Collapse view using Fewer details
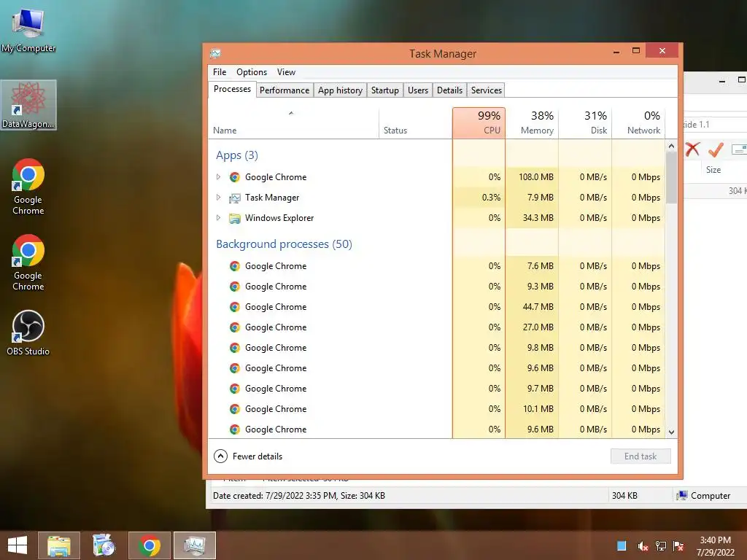This screenshot has height=560, width=747. tap(248, 456)
